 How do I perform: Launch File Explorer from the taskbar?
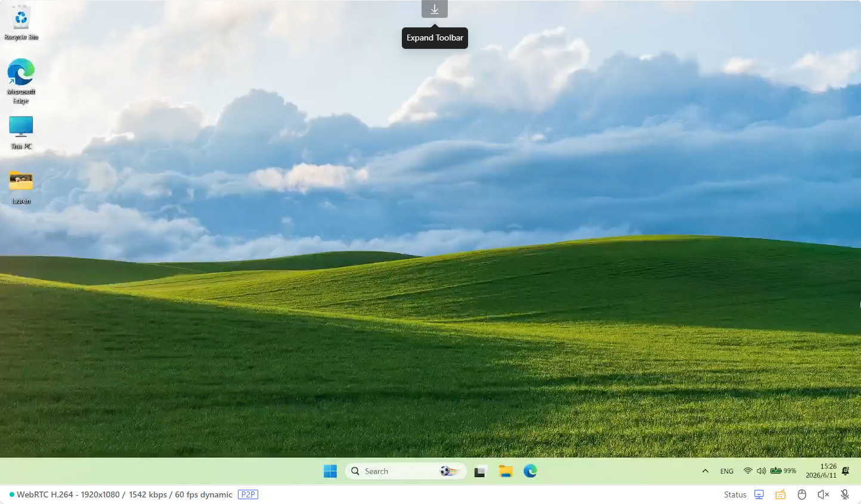[x=506, y=471]
